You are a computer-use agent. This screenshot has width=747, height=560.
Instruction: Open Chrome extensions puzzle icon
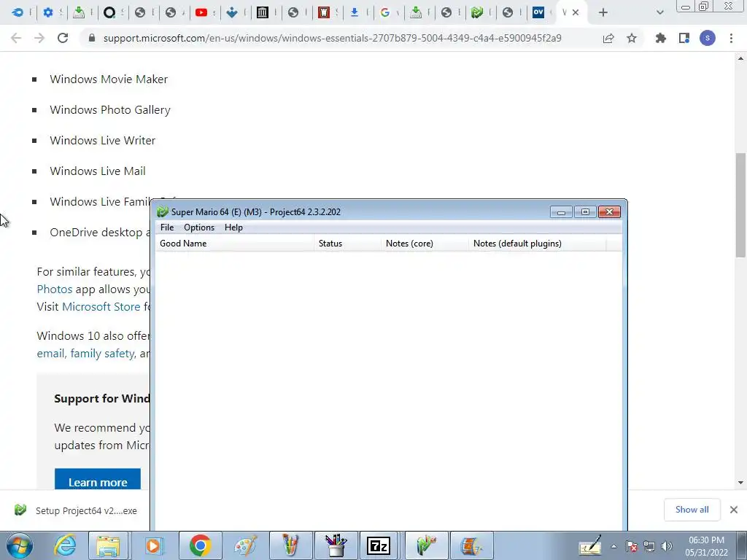(661, 38)
